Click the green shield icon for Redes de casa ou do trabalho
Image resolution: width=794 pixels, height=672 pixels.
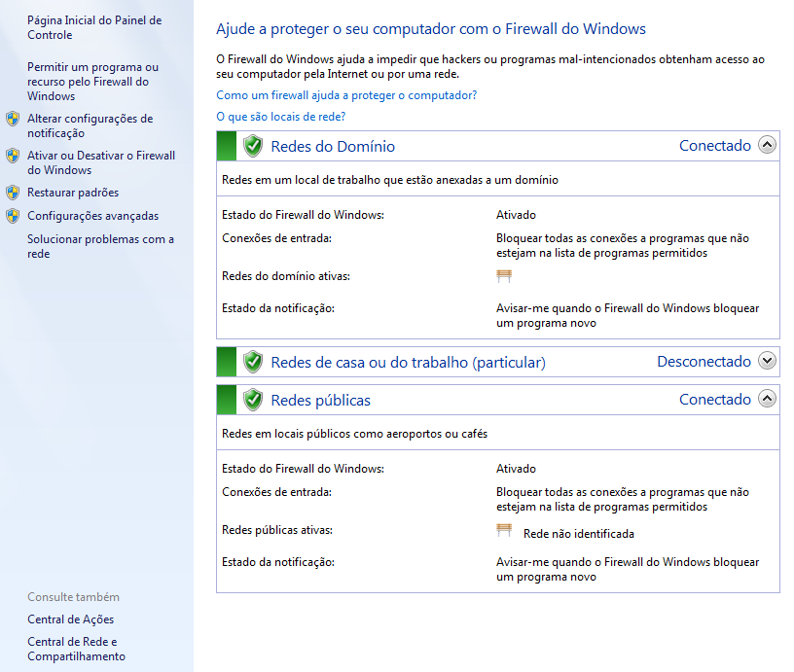pos(253,363)
